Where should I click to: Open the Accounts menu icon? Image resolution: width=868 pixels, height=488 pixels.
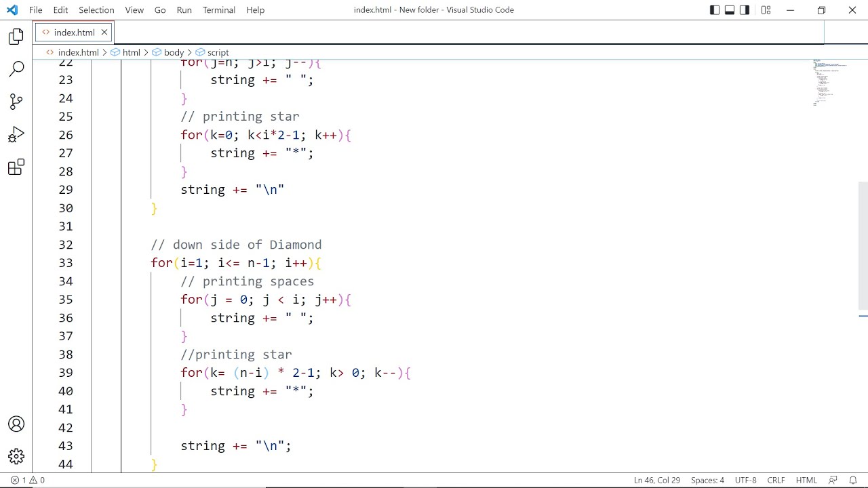16,424
